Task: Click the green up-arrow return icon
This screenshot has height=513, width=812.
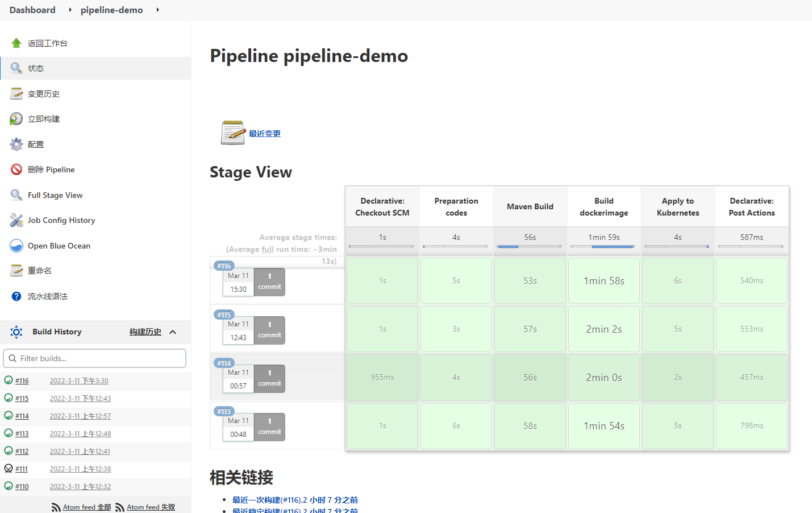Action: point(16,43)
